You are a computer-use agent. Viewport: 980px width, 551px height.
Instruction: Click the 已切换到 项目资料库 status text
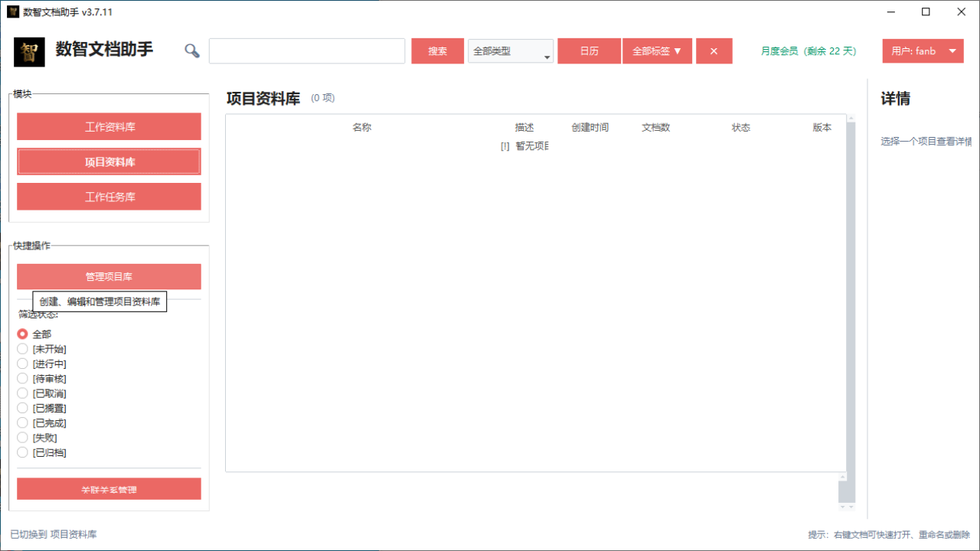coord(54,534)
